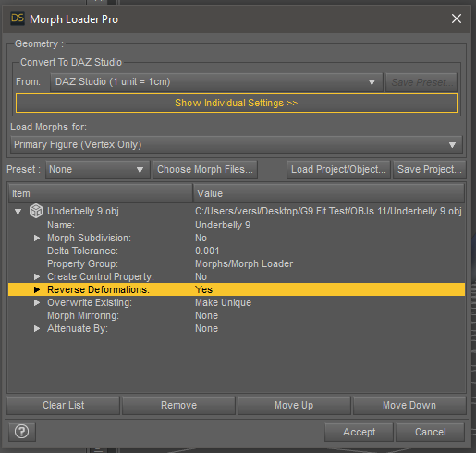This screenshot has width=476, height=453.
Task: Expand the Attenuate By row
Action: (x=37, y=328)
